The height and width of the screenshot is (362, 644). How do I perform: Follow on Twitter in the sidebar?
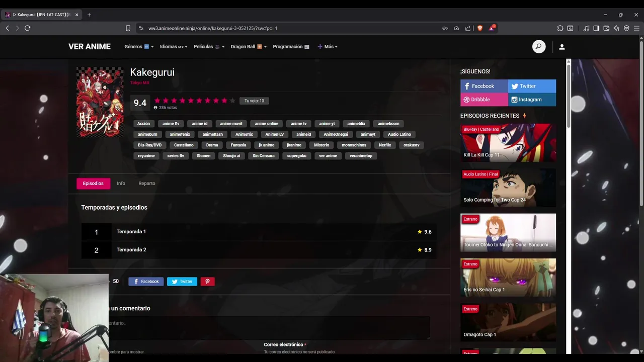pos(532,86)
